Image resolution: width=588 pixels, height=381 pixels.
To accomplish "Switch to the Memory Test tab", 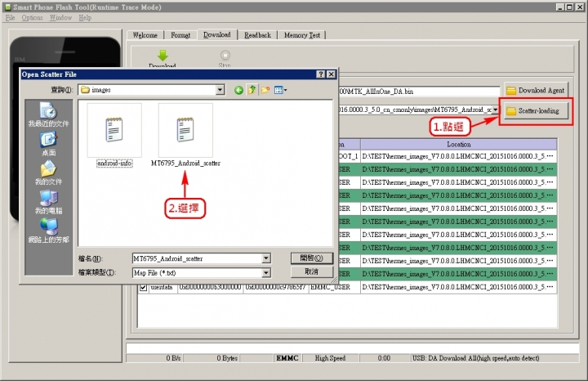I will click(x=302, y=35).
